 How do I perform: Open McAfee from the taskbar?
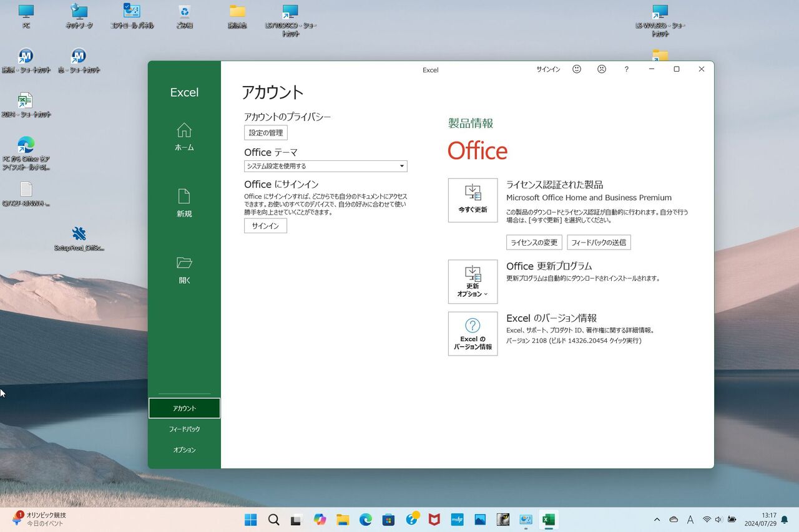click(434, 520)
